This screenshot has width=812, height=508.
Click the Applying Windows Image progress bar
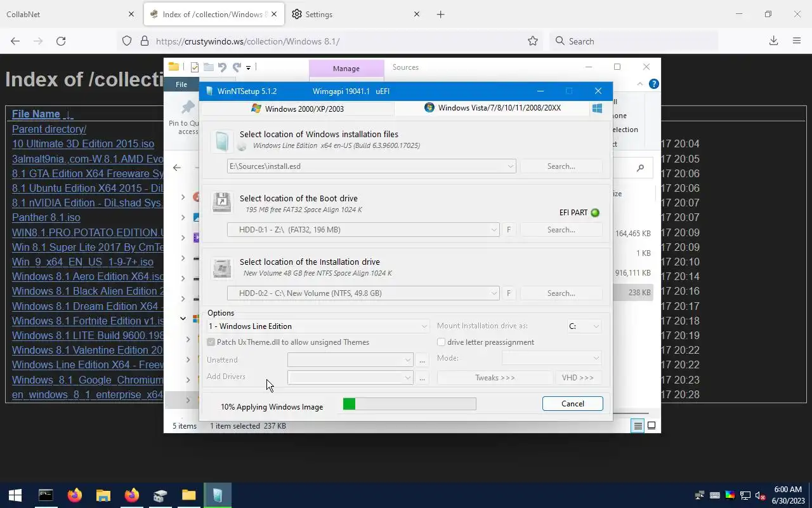point(409,404)
